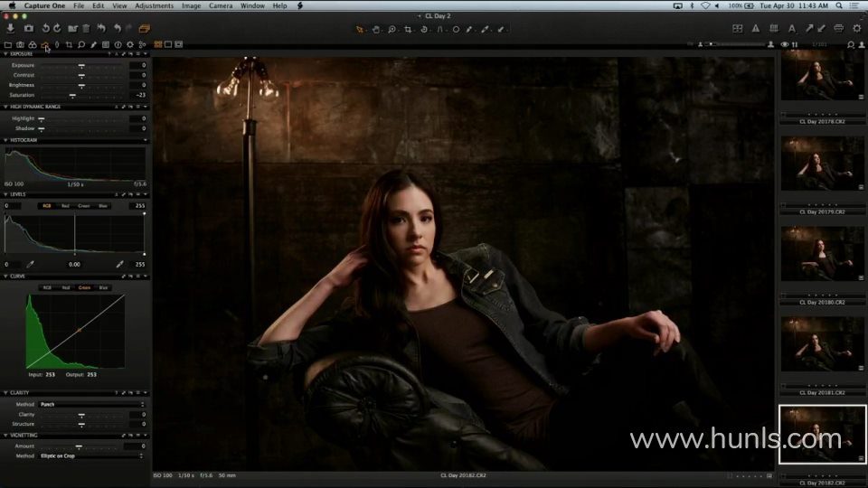Open the Details magnifier tool tab
Screen dimensions: 868x488
click(x=80, y=45)
